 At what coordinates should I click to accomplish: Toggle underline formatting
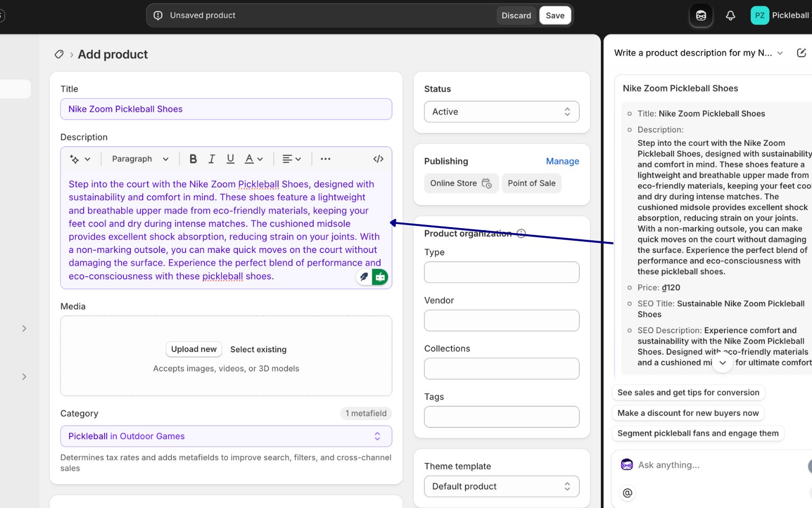pos(230,159)
